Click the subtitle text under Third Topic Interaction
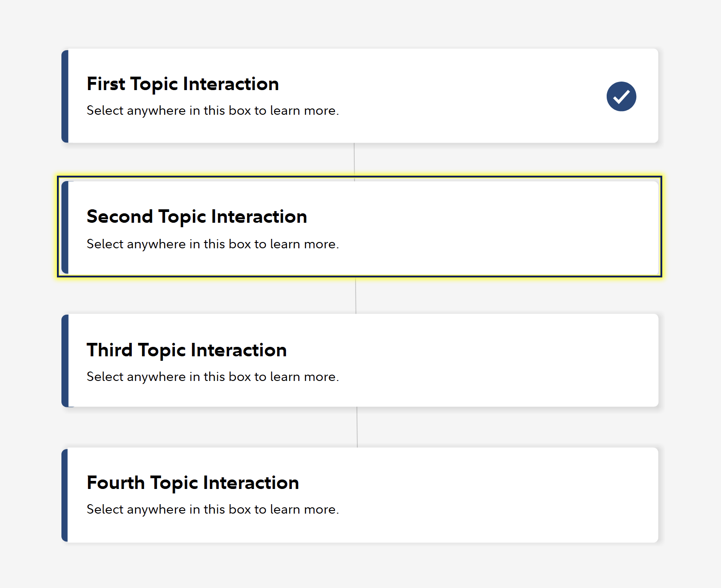Image resolution: width=721 pixels, height=588 pixels. [x=213, y=377]
